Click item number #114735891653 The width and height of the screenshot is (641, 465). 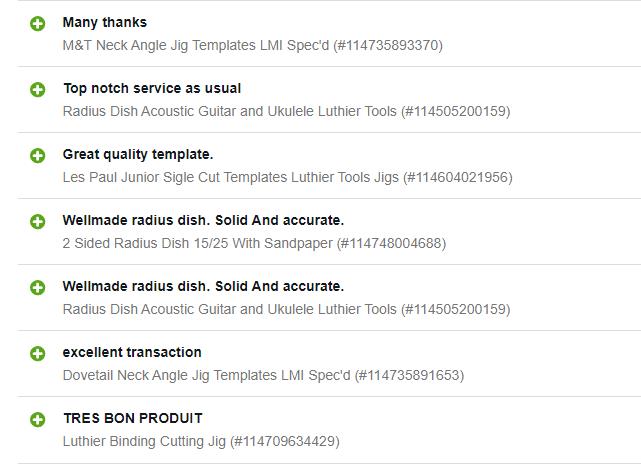point(409,375)
